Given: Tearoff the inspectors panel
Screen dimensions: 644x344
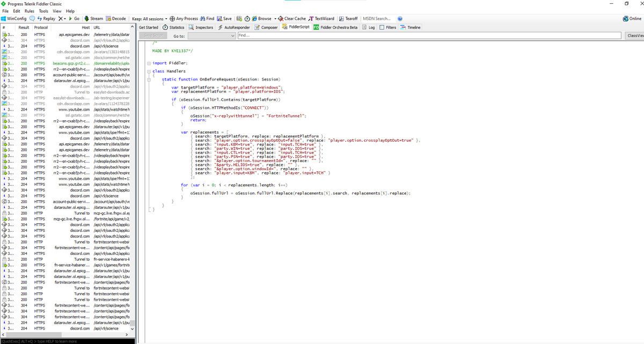Looking at the screenshot, I should (x=349, y=19).
